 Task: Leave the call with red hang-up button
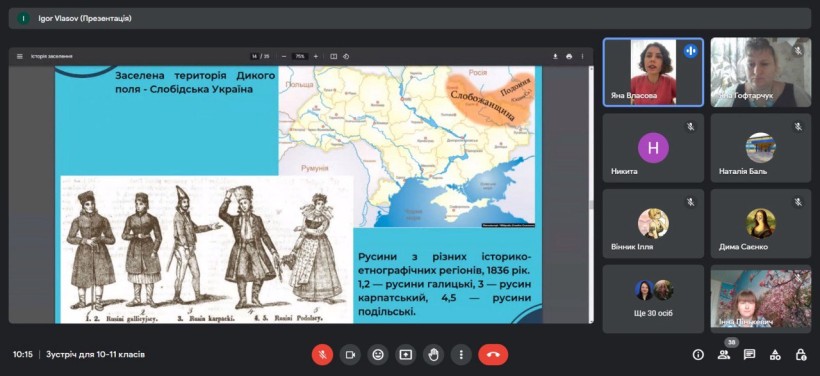pos(493,355)
